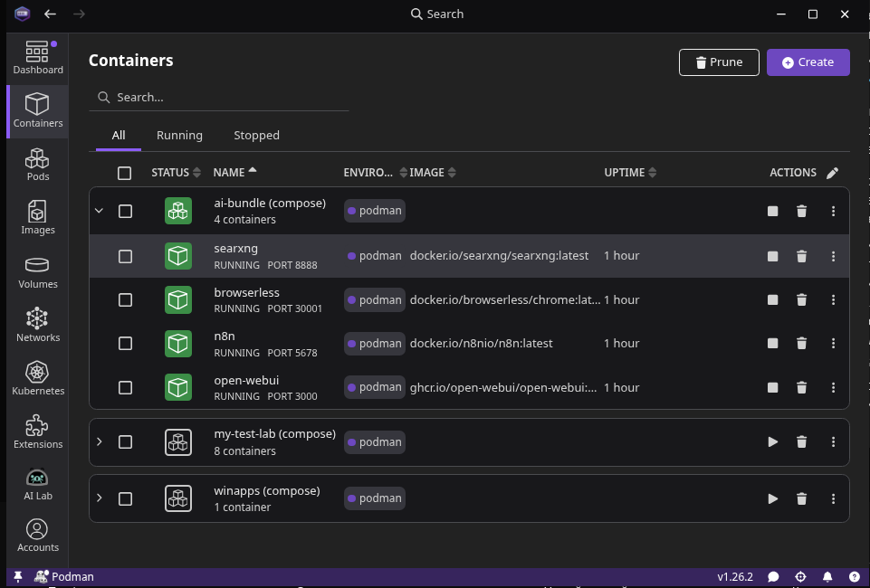Open Extensions page

coord(38,432)
